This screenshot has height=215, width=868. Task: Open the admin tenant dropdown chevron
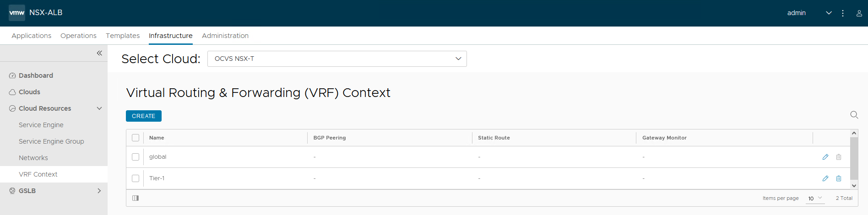coord(829,13)
